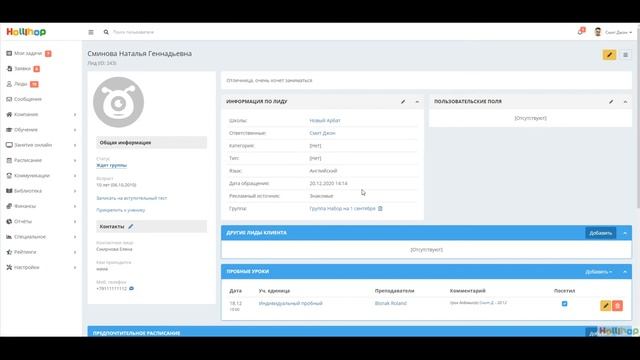This screenshot has height=360, width=640.
Task: Edit the trial lesson with yellow pencil button
Action: coord(606,306)
